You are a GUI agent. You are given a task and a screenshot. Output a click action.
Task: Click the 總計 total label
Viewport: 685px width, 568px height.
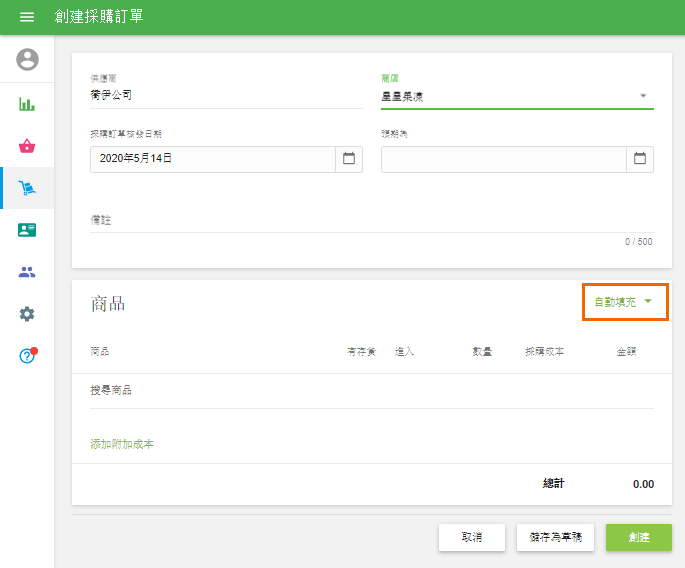[554, 484]
